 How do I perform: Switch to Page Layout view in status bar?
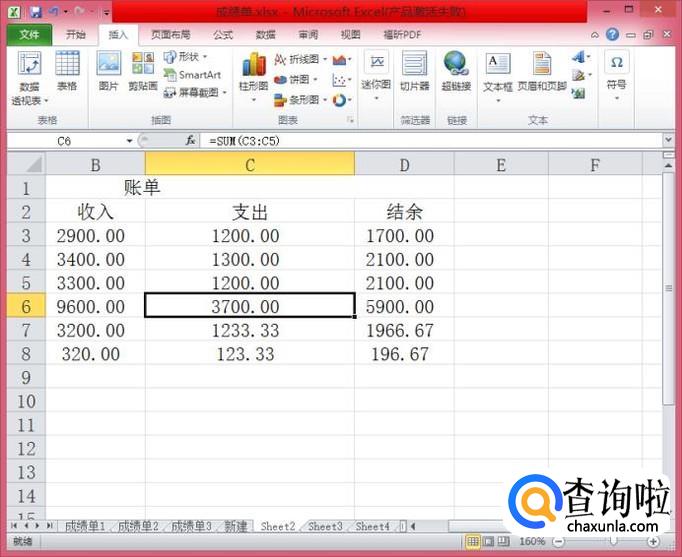point(488,541)
